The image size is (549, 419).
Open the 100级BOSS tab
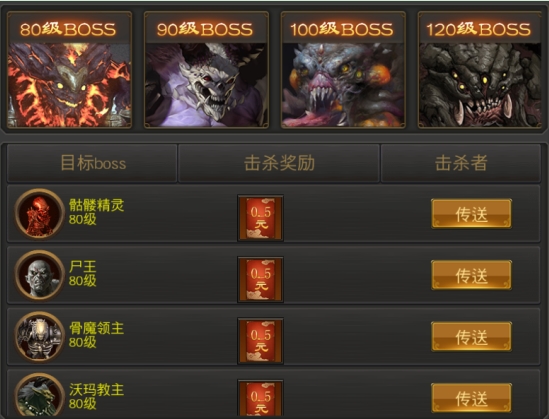click(343, 70)
